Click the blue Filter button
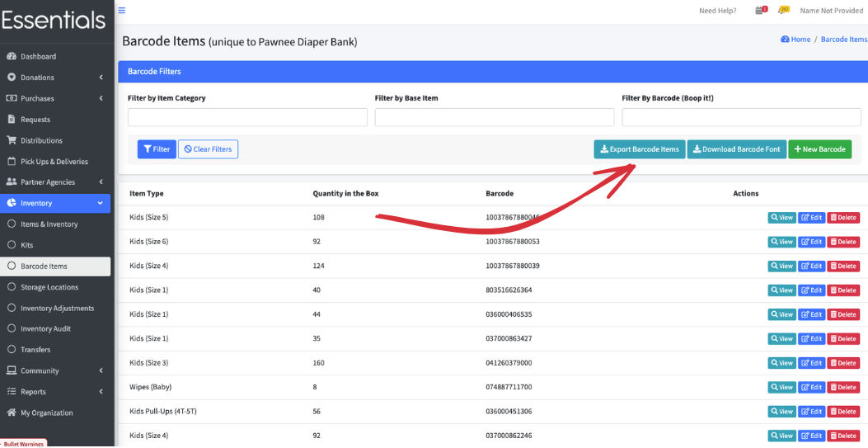 (x=157, y=149)
